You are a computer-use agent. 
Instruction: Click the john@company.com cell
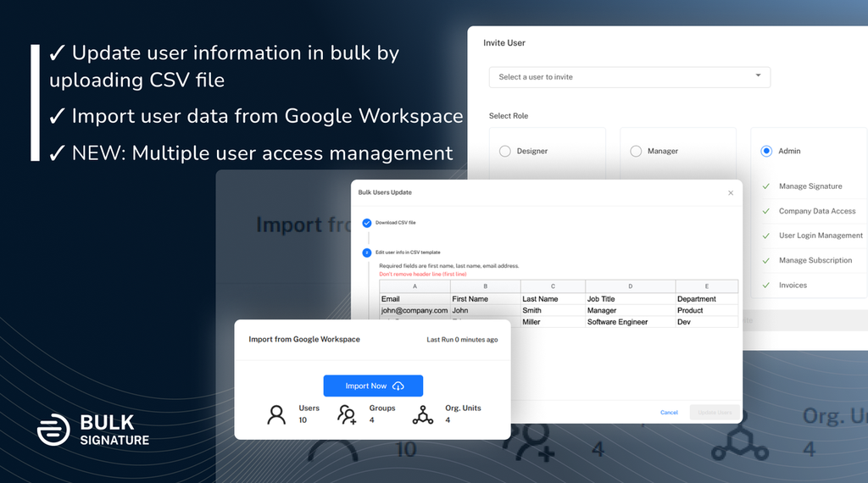click(415, 310)
